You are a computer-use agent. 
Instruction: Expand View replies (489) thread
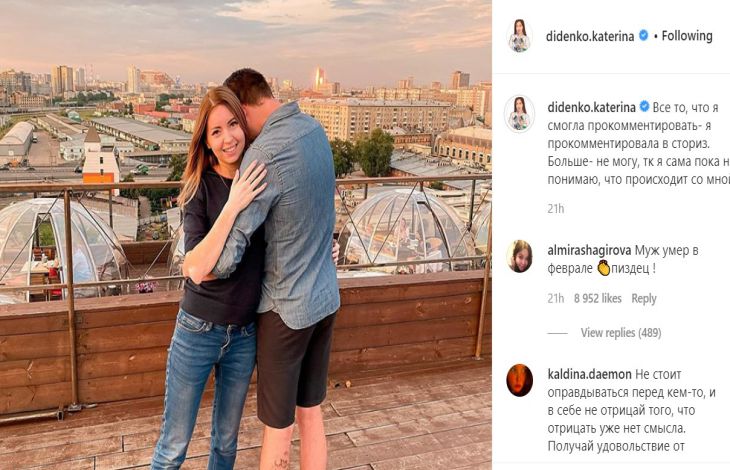(x=621, y=333)
